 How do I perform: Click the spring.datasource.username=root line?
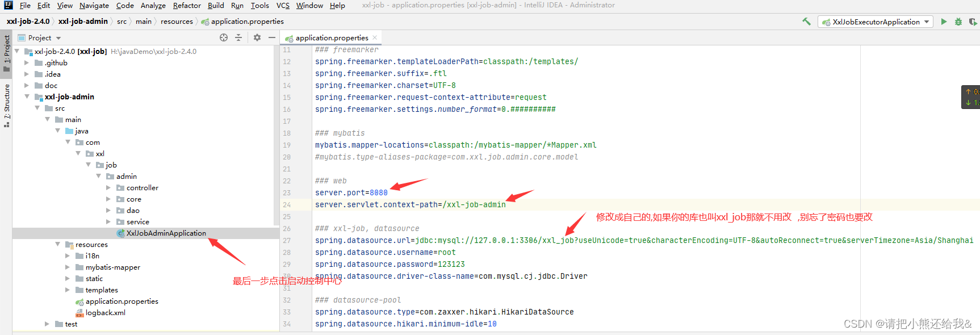point(386,252)
